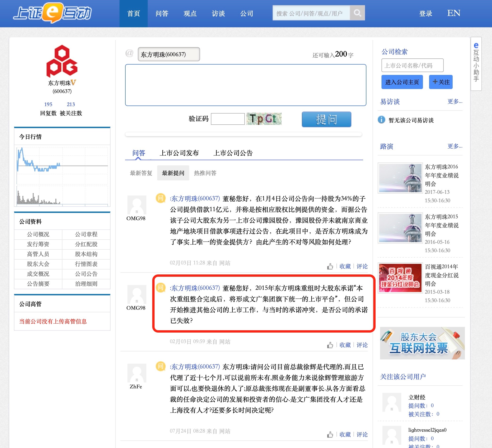Click the 提问 submit button
The height and width of the screenshot is (448, 492).
point(326,119)
